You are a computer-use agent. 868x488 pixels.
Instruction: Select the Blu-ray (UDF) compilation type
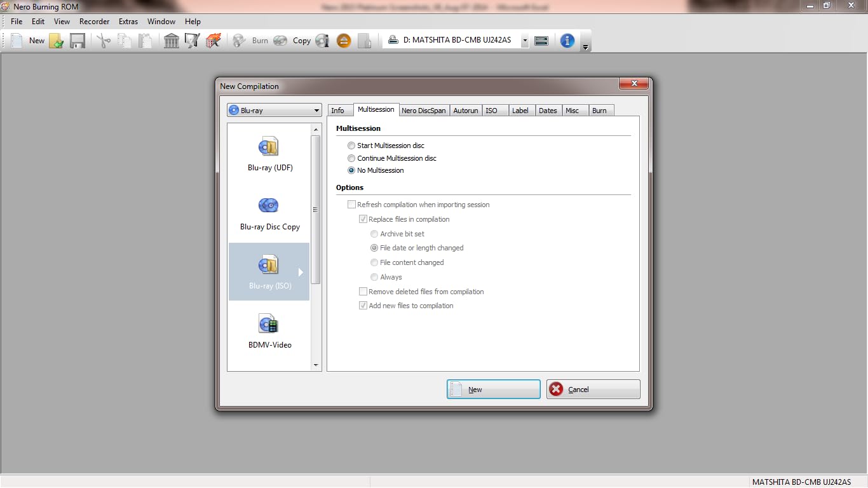[270, 154]
